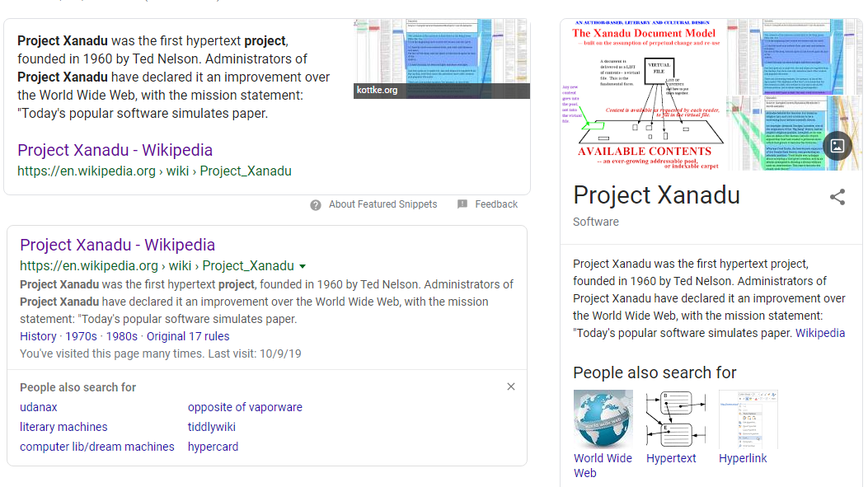Close the People also search for box

(x=511, y=386)
